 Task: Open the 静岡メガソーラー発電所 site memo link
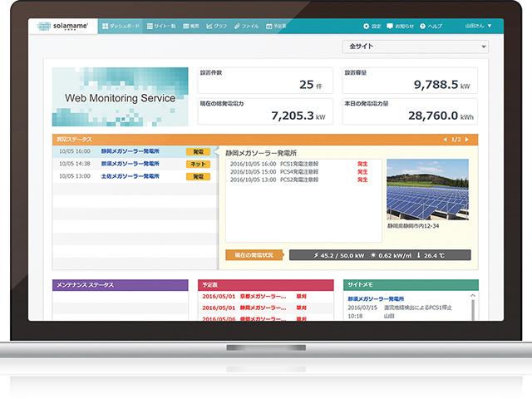(x=376, y=299)
